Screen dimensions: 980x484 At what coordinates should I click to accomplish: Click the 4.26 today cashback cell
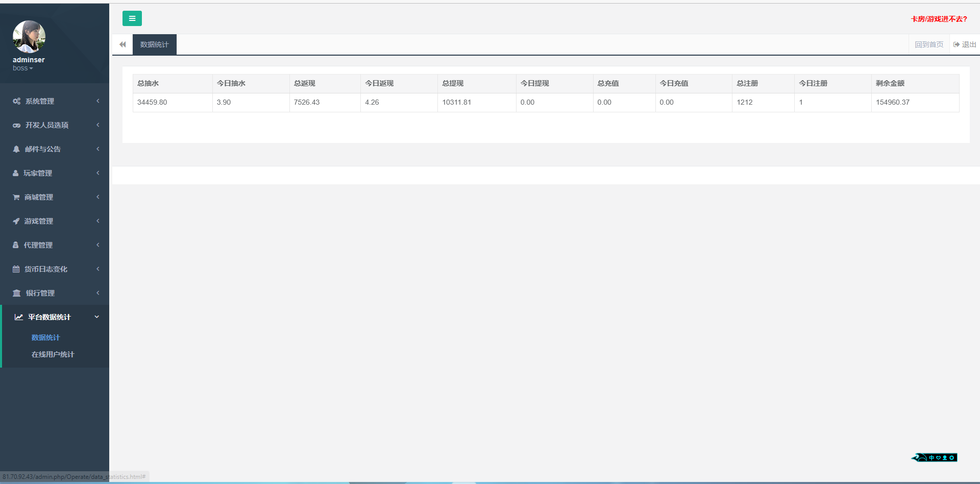399,102
